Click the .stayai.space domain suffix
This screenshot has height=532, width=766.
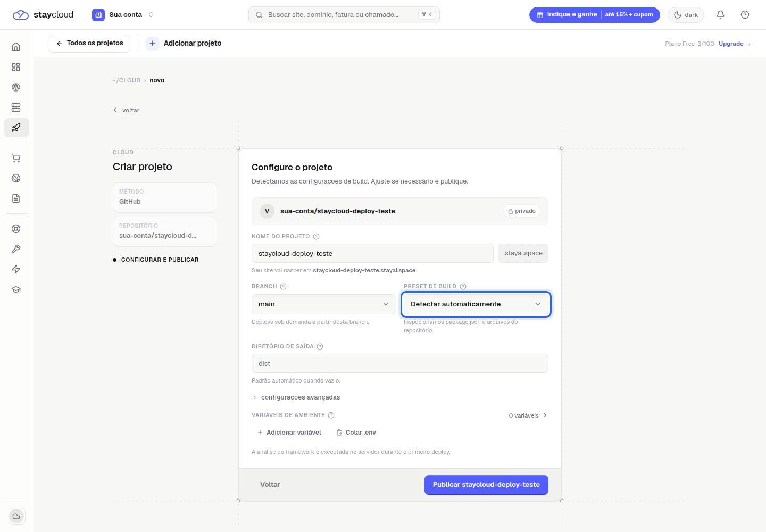tap(523, 253)
